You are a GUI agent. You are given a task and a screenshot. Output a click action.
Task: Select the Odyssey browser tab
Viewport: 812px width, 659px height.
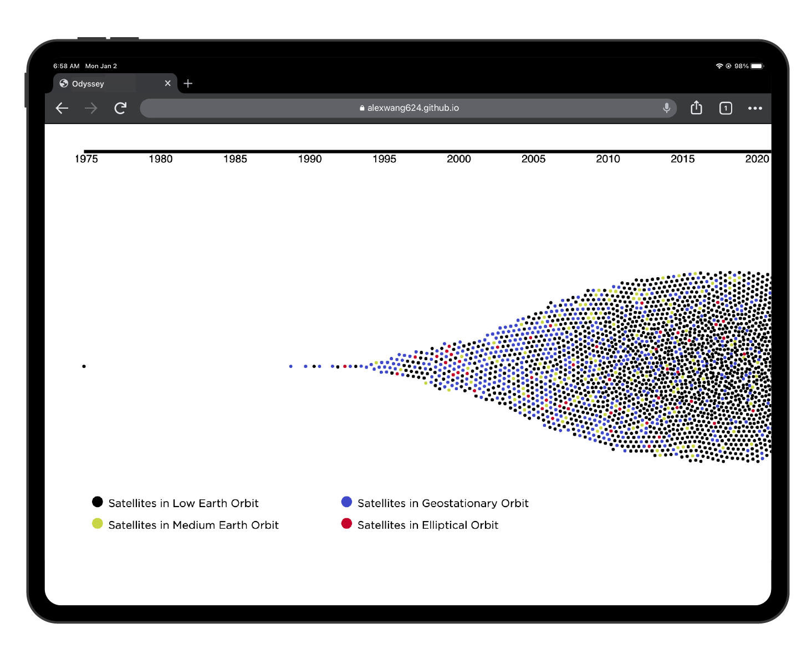115,83
